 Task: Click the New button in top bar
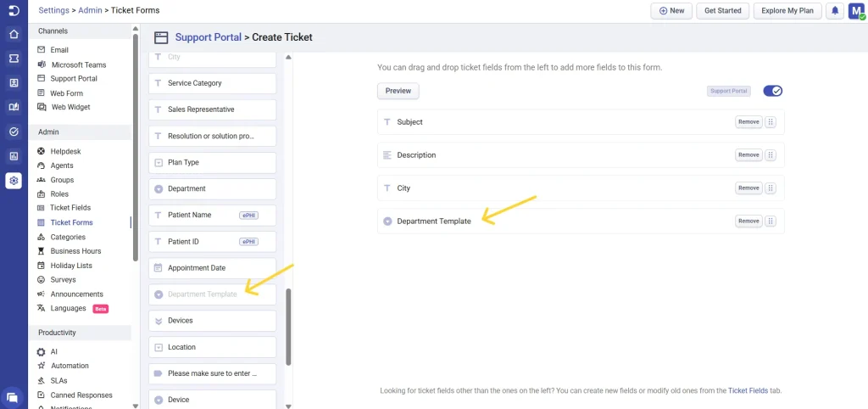[x=670, y=11]
